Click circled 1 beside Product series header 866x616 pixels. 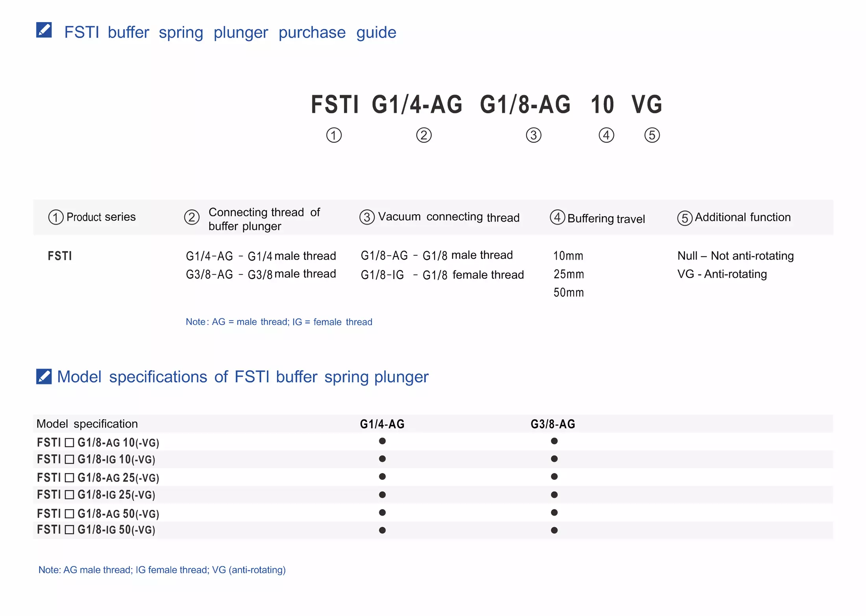(x=56, y=217)
